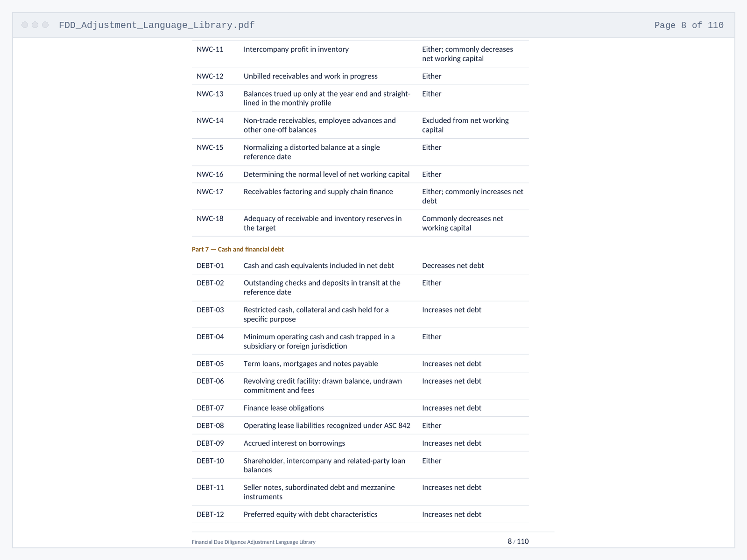Click the Part 7 Cash and financial debt heading

click(238, 249)
